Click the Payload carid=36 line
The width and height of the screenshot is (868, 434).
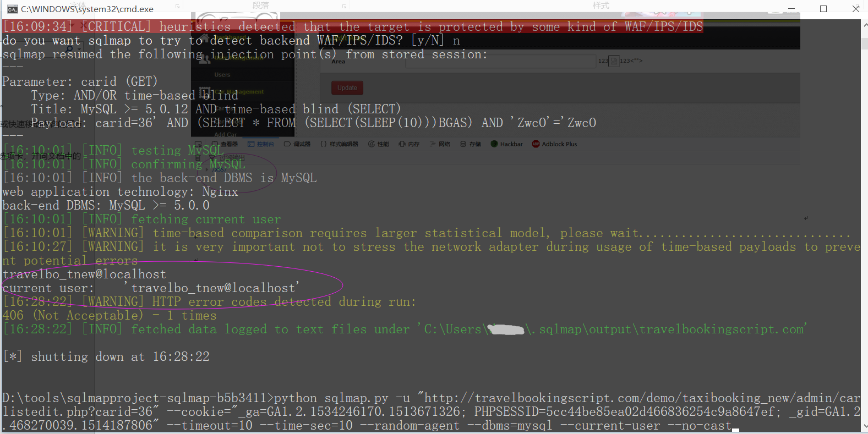coord(314,123)
